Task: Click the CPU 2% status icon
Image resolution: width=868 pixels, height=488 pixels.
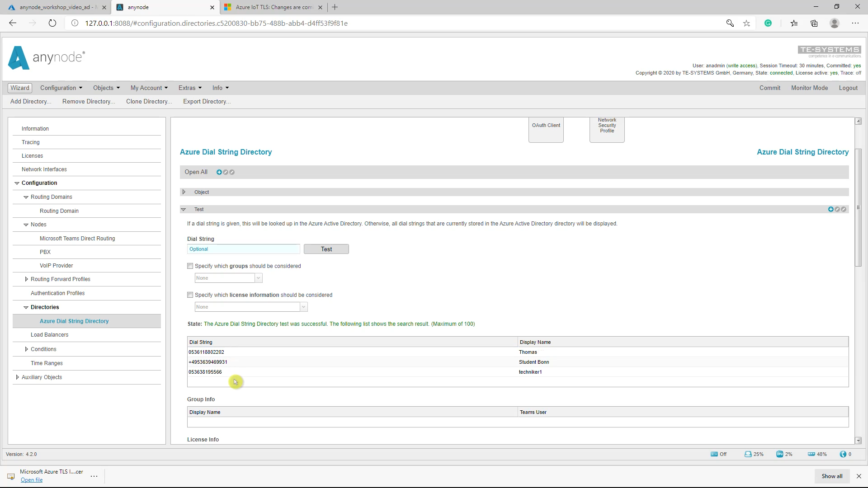Action: coord(779,454)
